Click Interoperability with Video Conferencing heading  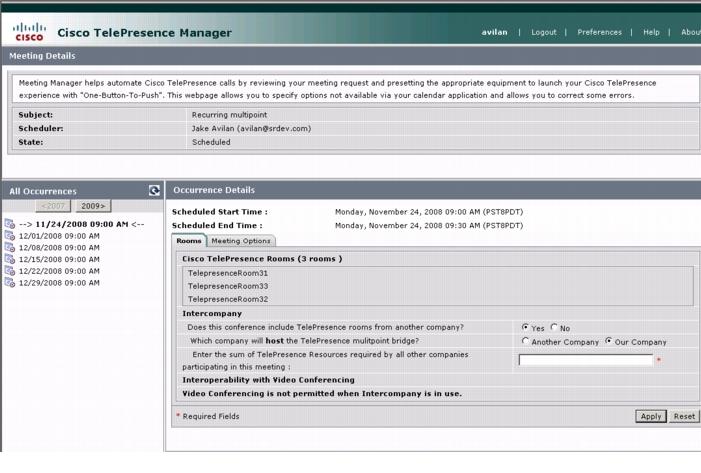(268, 380)
